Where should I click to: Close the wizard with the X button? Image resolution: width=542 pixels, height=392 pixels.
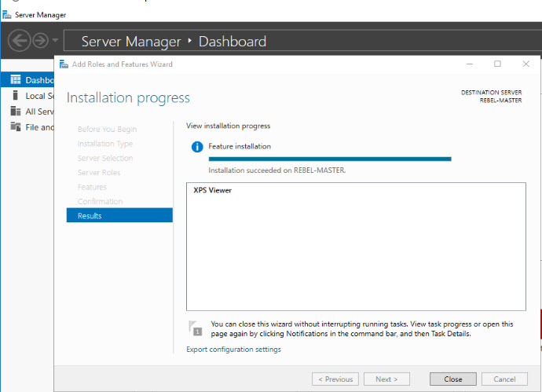[x=526, y=64]
